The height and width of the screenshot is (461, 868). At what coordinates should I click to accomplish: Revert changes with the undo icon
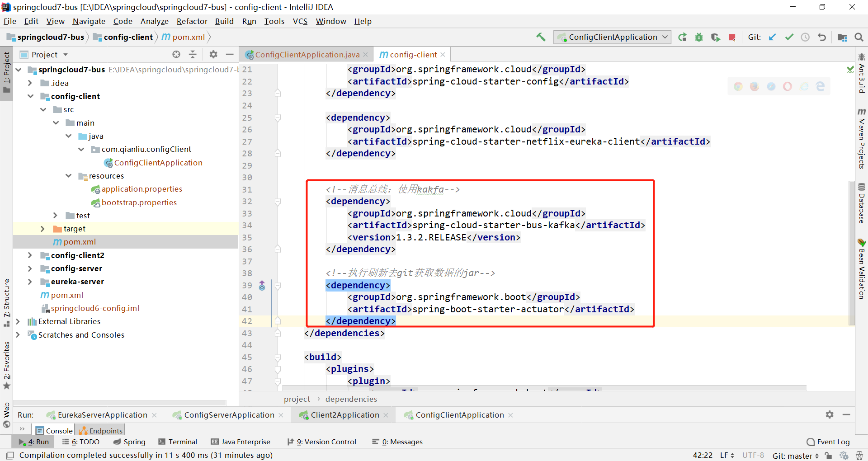(822, 37)
